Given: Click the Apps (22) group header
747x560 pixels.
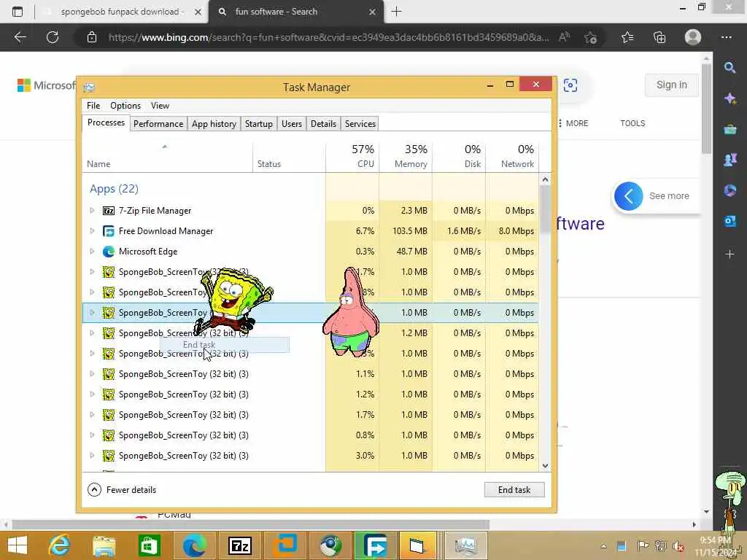Looking at the screenshot, I should (114, 189).
